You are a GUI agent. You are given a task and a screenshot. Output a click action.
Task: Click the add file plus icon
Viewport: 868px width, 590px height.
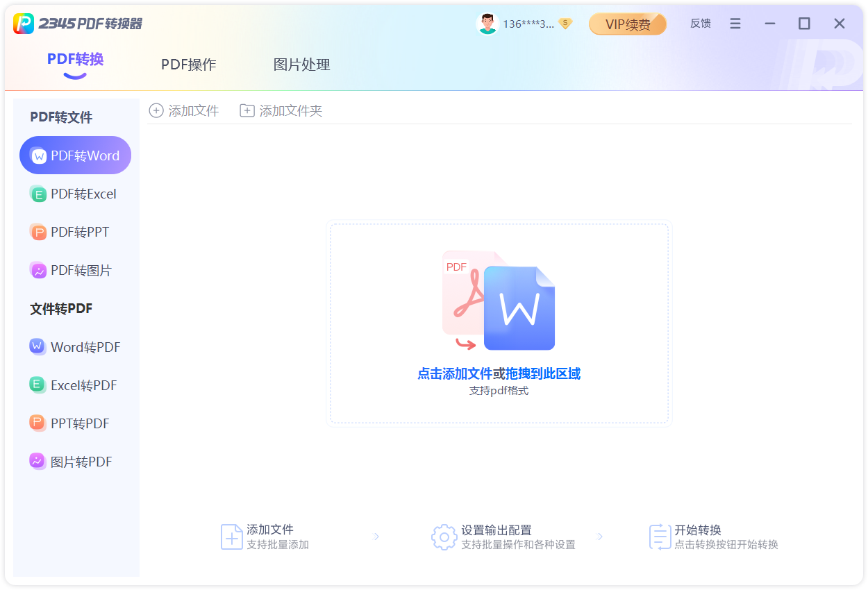click(156, 110)
